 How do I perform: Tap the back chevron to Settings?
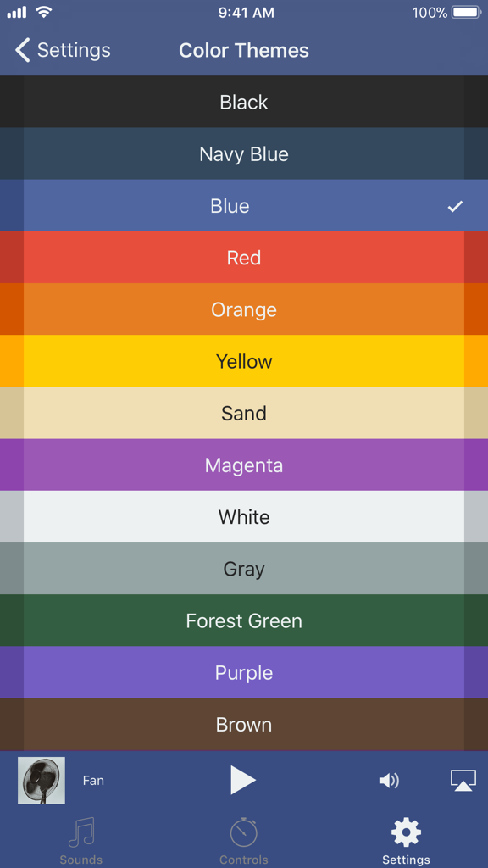point(21,50)
